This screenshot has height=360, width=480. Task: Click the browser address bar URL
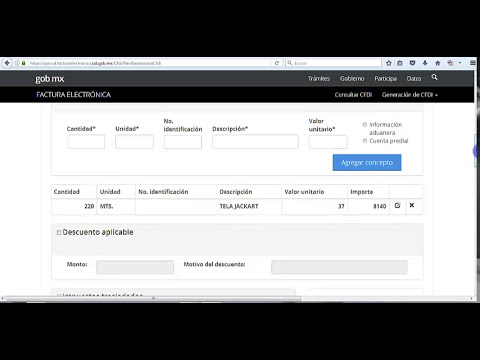150,63
